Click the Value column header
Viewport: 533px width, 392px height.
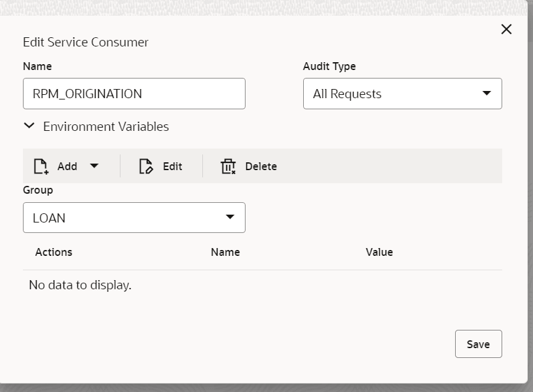coord(379,252)
